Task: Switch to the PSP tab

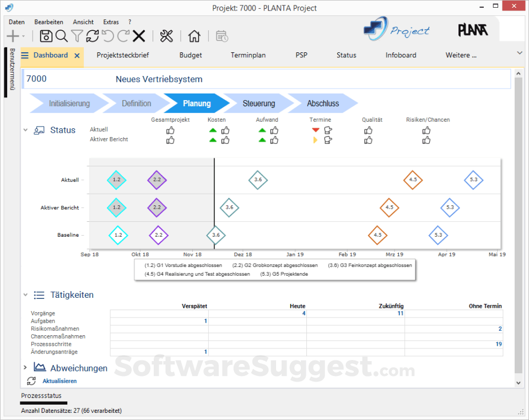Action: click(301, 55)
